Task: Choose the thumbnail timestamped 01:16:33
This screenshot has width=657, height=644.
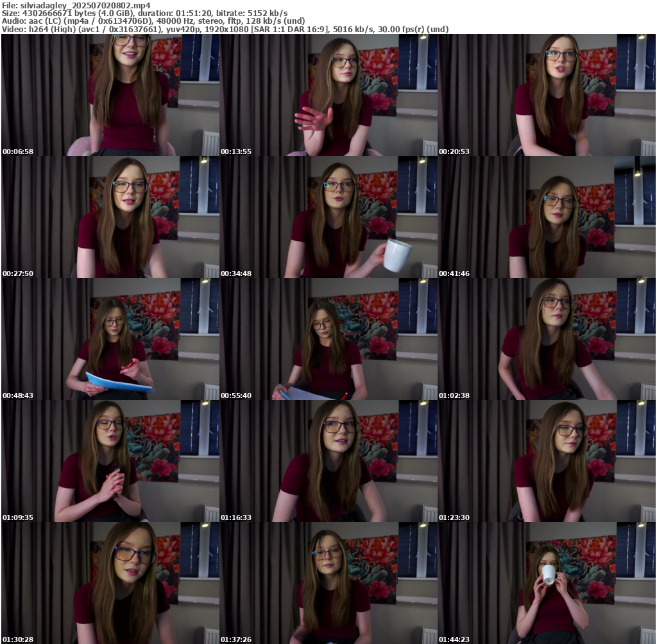Action: point(328,461)
